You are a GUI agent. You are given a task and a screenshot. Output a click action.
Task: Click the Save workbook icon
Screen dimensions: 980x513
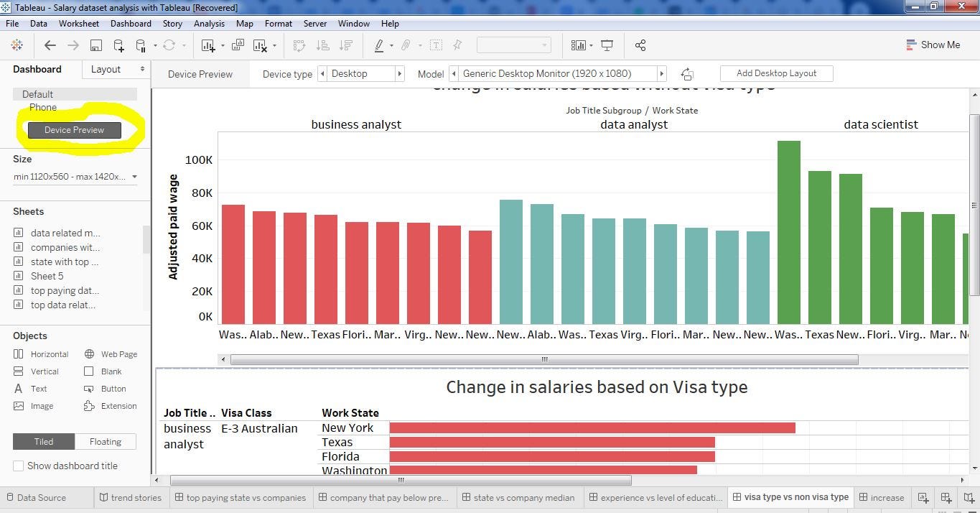point(95,45)
